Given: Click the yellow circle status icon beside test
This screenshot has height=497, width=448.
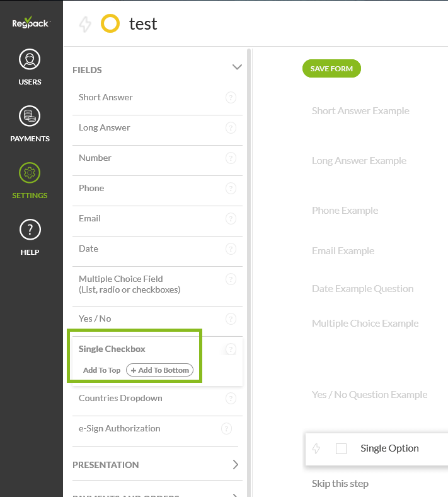Looking at the screenshot, I should (x=110, y=24).
